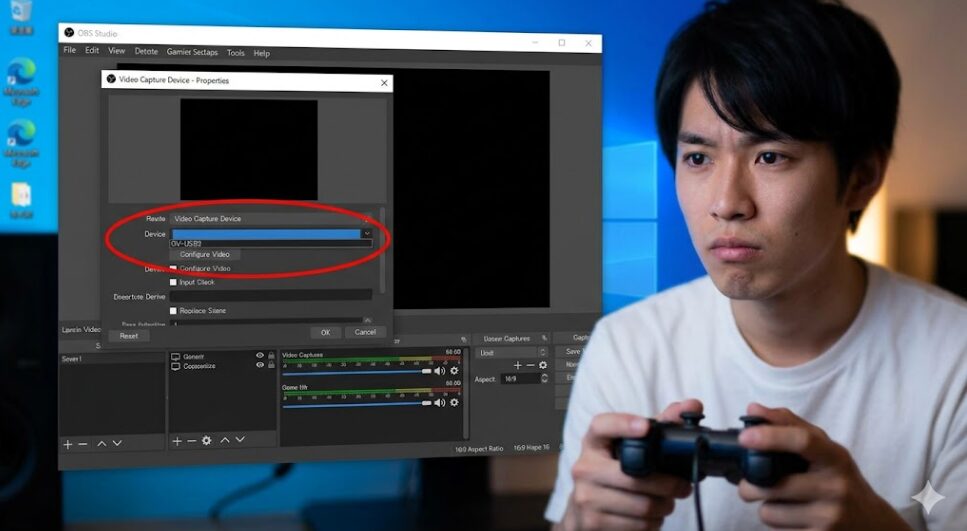Image resolution: width=967 pixels, height=531 pixels.
Task: Mute the Video Captures audio speaker icon
Action: pos(440,371)
